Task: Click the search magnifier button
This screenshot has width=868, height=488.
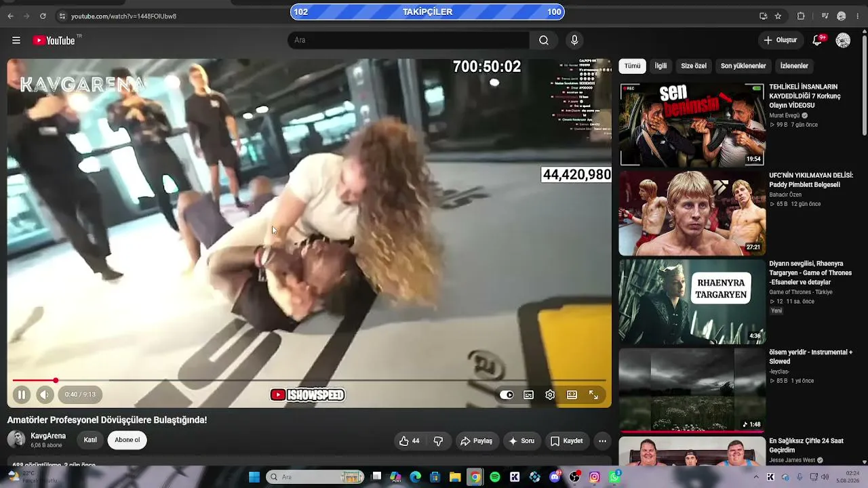Action: point(544,40)
